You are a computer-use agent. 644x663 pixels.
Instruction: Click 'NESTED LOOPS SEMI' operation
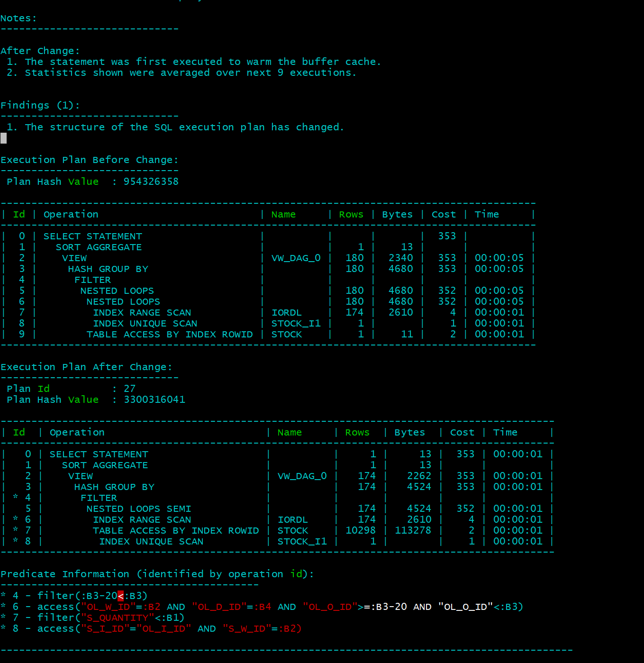point(139,509)
